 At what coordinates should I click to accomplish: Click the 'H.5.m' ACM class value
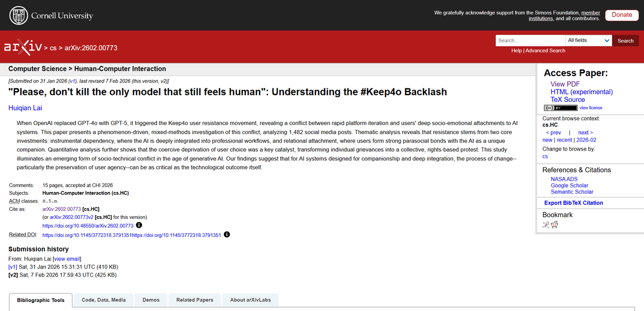click(49, 201)
